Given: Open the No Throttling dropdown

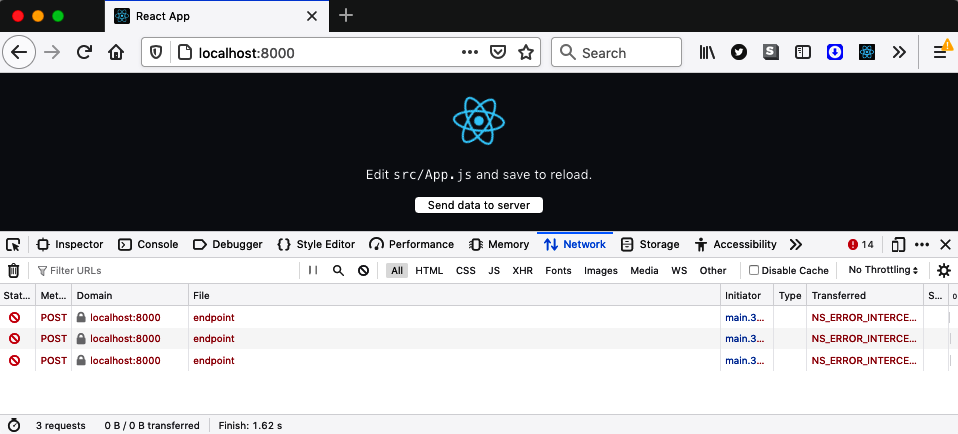Looking at the screenshot, I should [883, 270].
